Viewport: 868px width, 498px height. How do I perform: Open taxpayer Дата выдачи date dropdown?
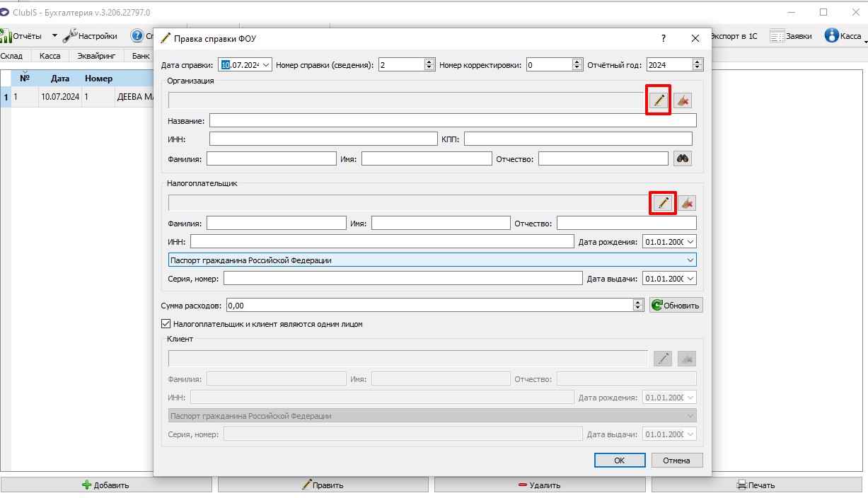point(690,279)
